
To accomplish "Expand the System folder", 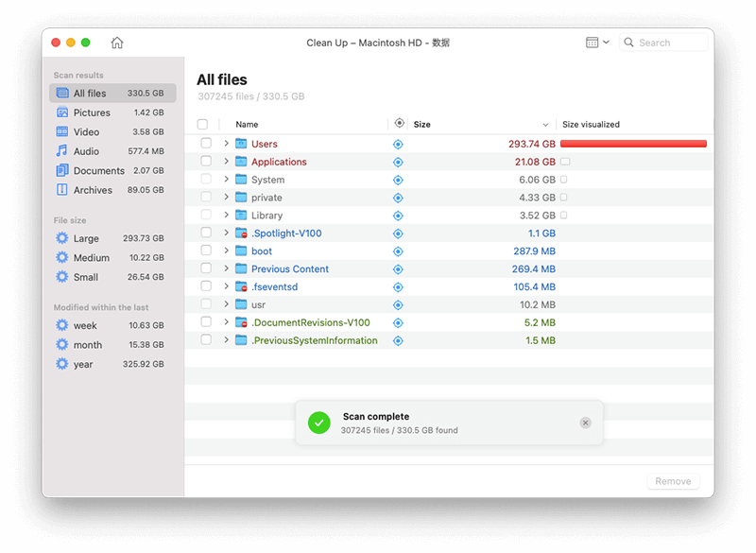I will [x=226, y=179].
